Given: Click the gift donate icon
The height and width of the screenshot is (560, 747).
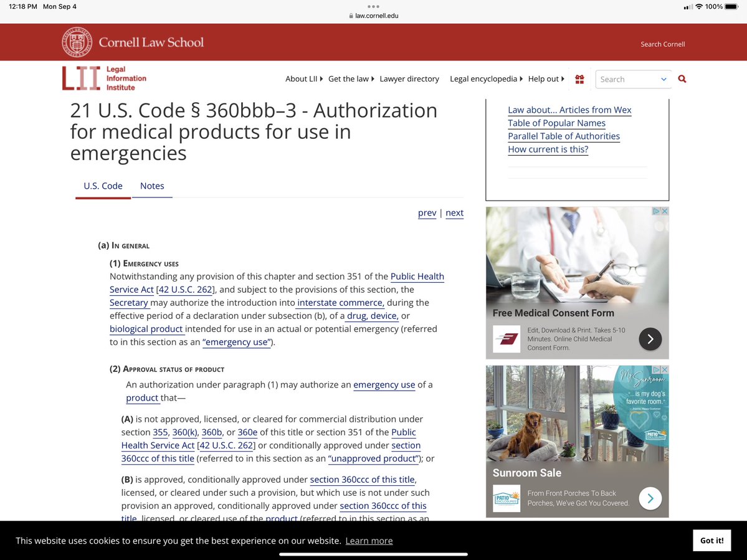Looking at the screenshot, I should click(x=579, y=79).
